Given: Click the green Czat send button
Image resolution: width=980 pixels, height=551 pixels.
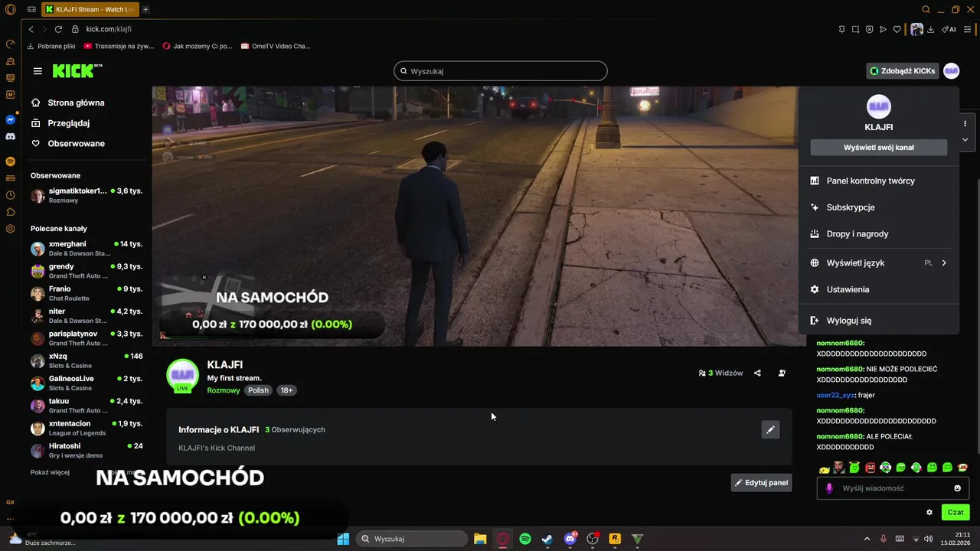Looking at the screenshot, I should coord(955,513).
